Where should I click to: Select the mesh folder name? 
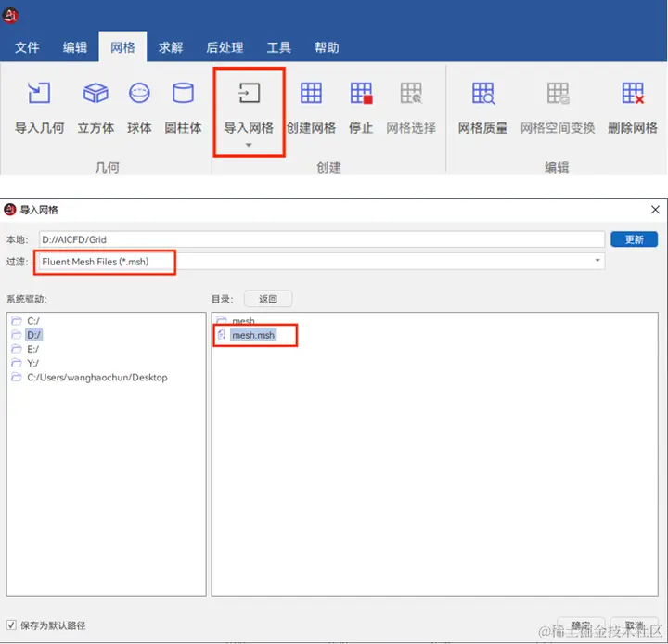[243, 320]
